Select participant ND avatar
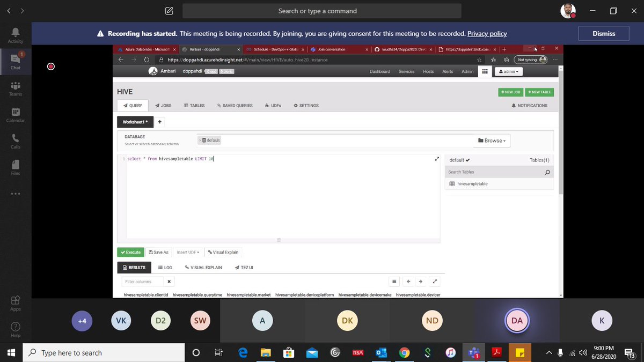This screenshot has height=362, width=644. (x=432, y=321)
